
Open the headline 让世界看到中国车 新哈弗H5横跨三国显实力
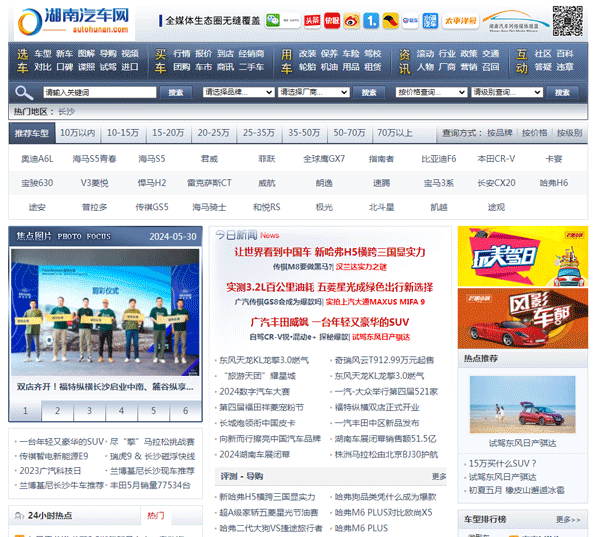coord(330,252)
